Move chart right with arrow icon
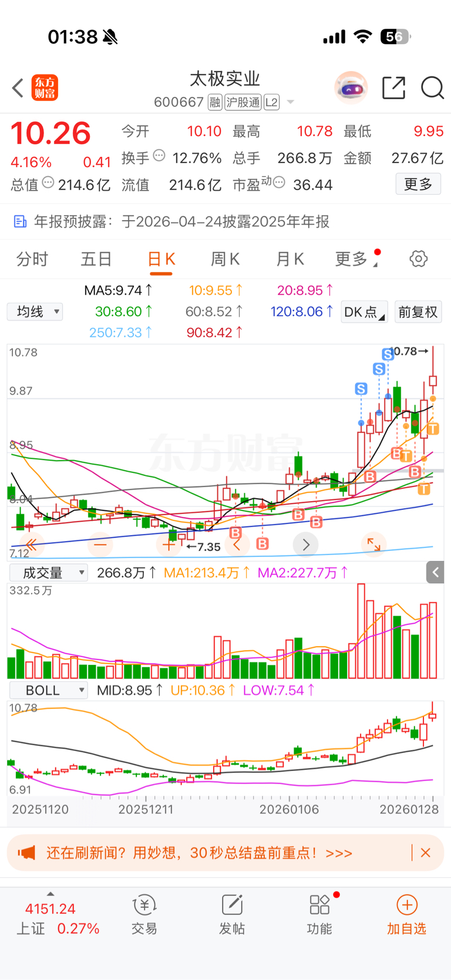Screen dimensions: 451x980 point(305,545)
